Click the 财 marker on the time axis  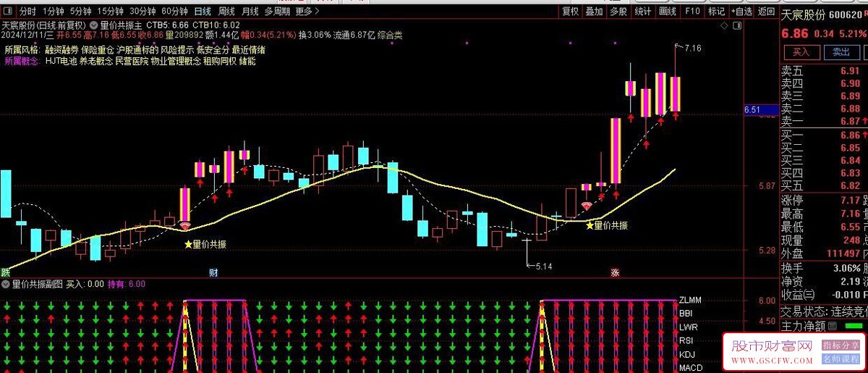pos(213,273)
